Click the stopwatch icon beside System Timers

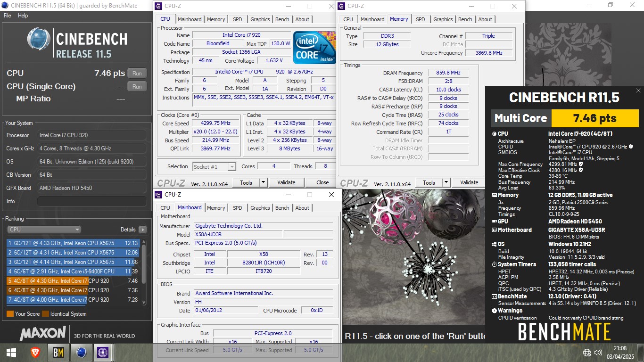tap(494, 264)
